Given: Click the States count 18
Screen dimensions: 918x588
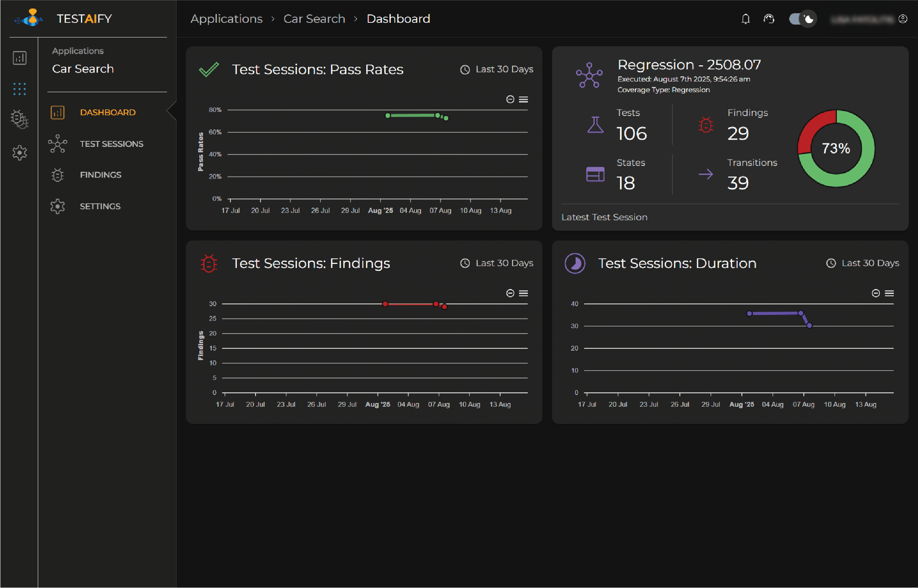Looking at the screenshot, I should (626, 183).
